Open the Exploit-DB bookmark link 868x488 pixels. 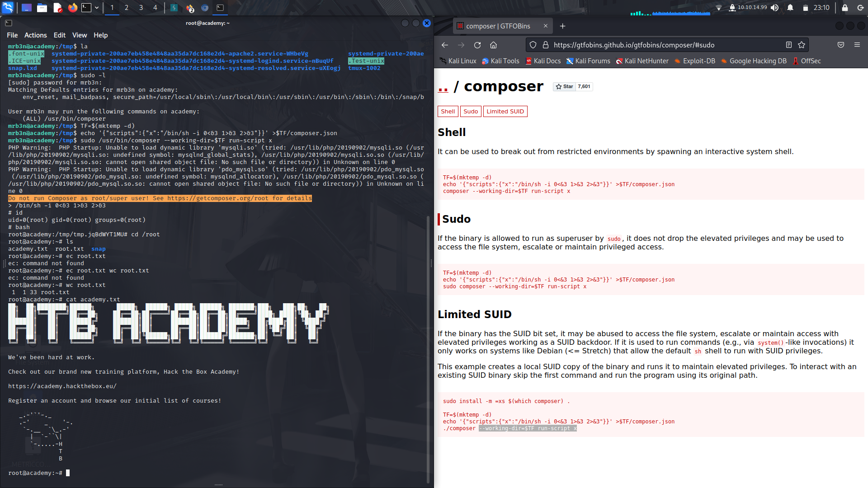pyautogui.click(x=694, y=61)
